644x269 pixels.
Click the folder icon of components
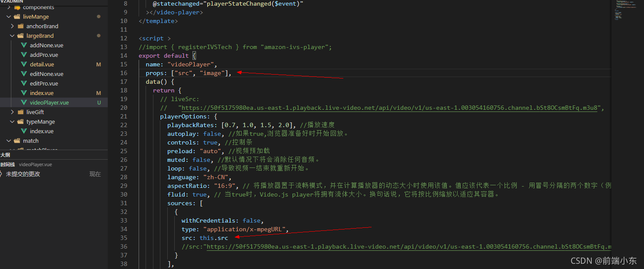[17, 7]
